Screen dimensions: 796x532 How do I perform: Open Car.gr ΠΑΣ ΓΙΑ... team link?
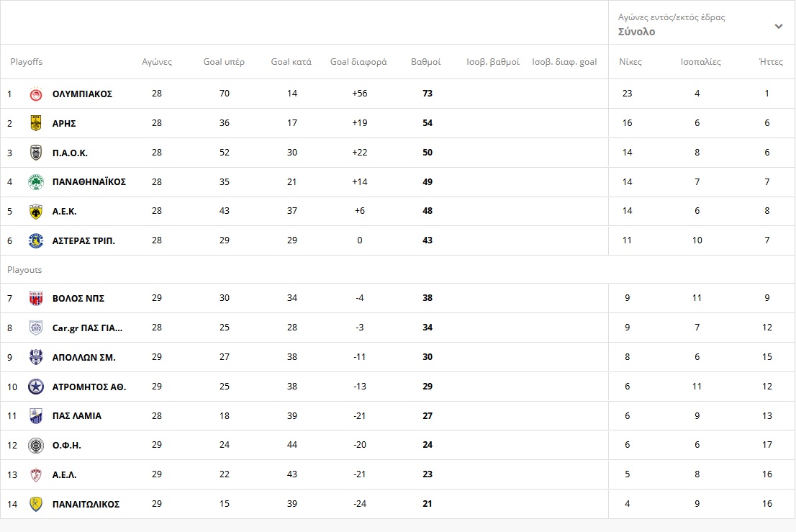[x=87, y=328]
